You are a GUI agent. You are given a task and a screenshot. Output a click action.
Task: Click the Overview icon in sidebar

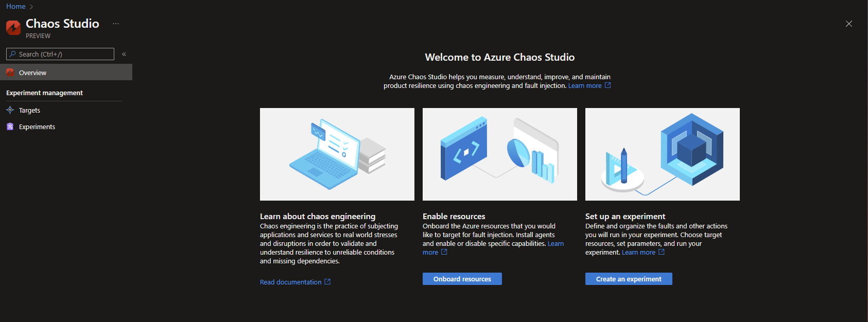(10, 73)
